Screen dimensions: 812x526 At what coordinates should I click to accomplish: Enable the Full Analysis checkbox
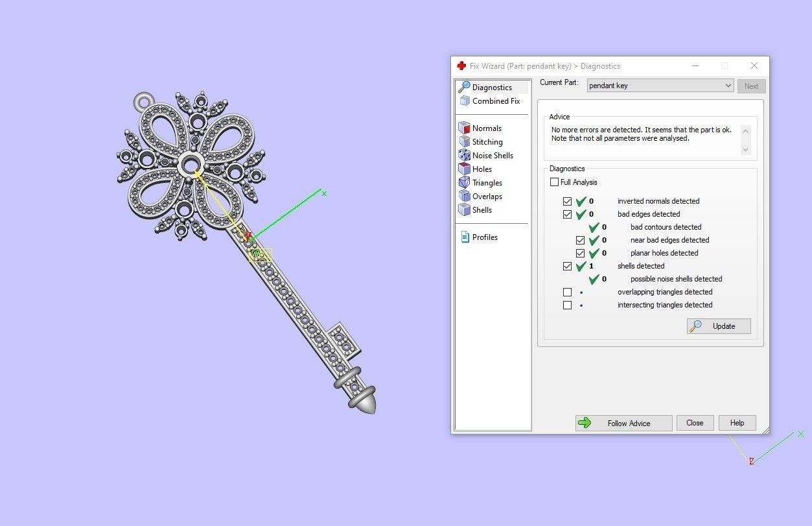(555, 182)
